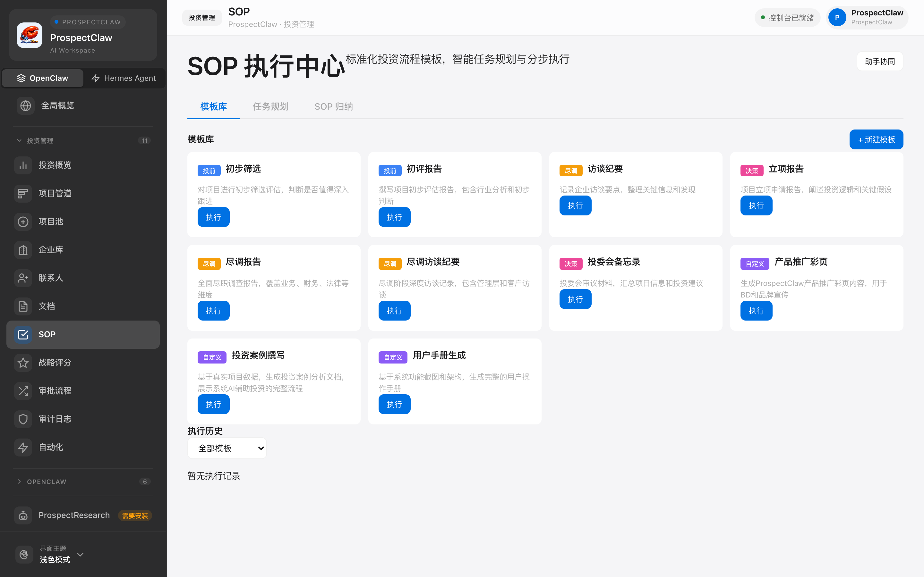Open 战略评分 in the sidebar
Image resolution: width=924 pixels, height=577 pixels.
(55, 363)
